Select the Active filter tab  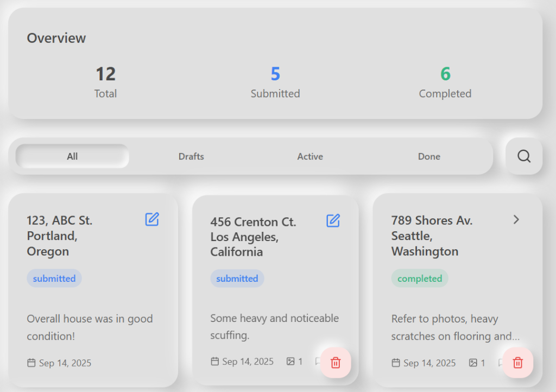coord(310,156)
